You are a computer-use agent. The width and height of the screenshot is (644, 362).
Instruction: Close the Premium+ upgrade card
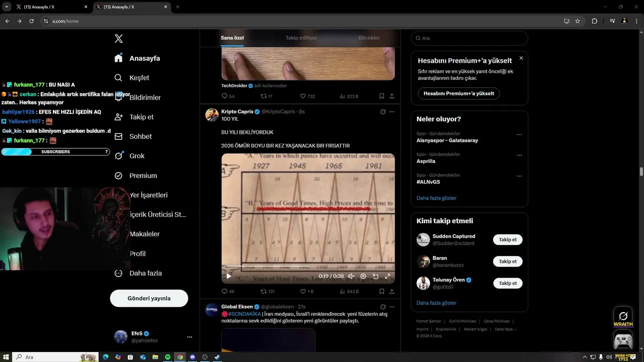pos(521,58)
